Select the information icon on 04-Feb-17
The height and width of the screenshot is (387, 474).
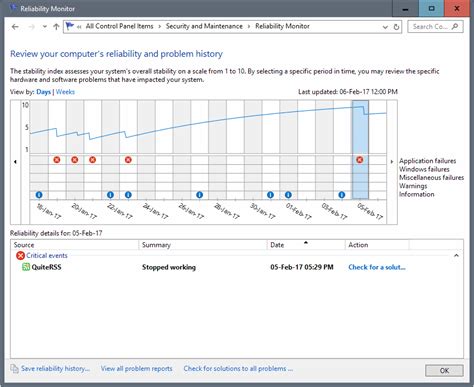click(x=342, y=195)
